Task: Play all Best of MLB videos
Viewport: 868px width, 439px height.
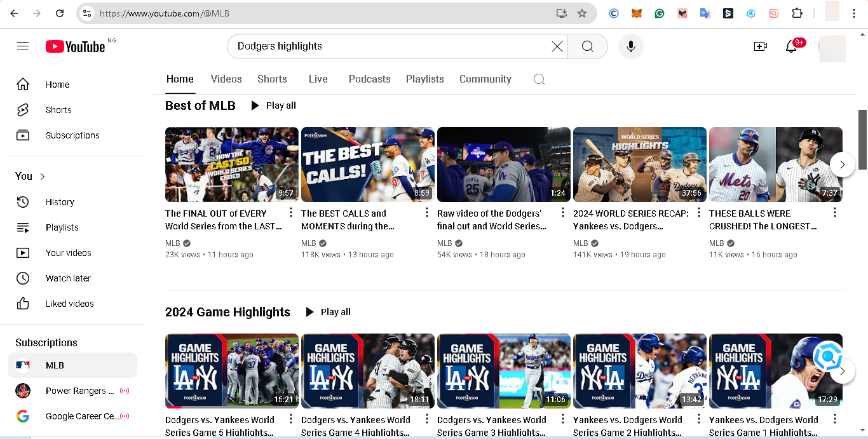Action: point(273,105)
